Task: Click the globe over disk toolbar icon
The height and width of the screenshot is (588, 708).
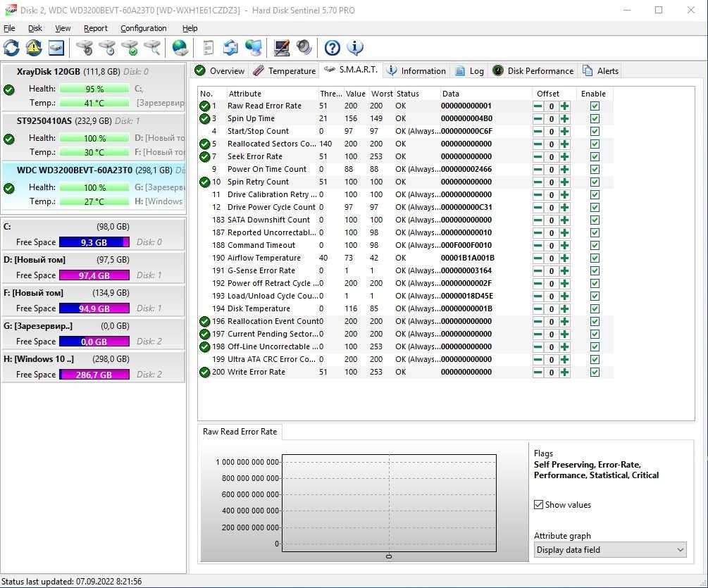Action: tap(180, 48)
